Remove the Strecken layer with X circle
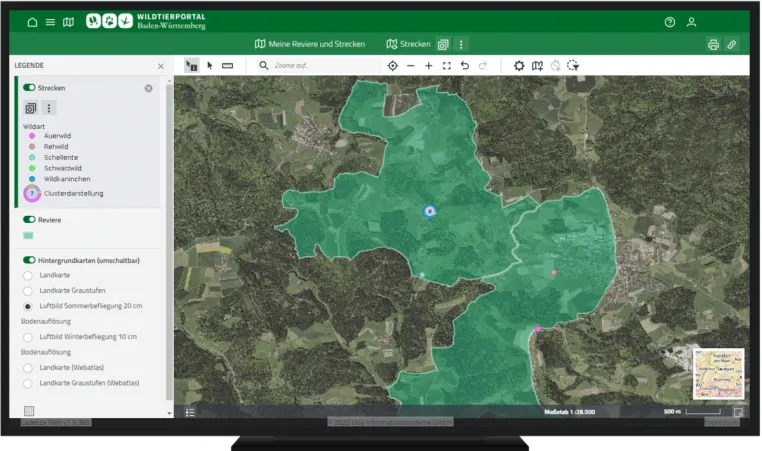The image size is (762, 451). coord(149,88)
